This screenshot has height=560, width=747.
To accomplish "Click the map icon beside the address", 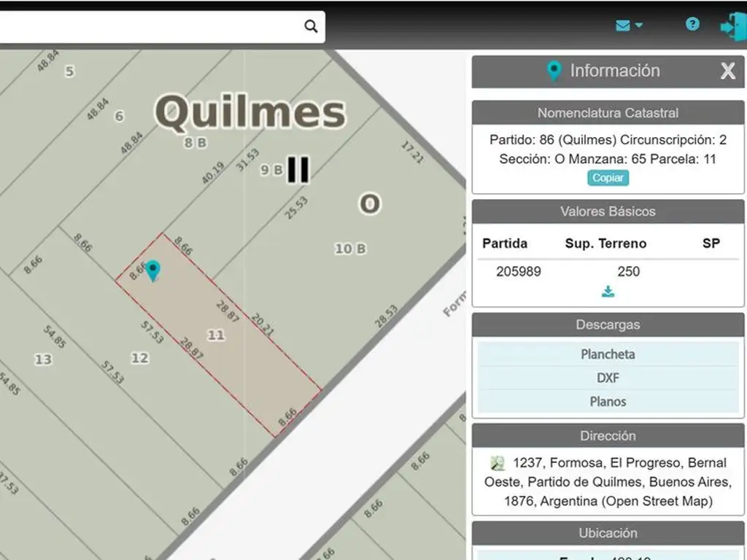I will (498, 463).
